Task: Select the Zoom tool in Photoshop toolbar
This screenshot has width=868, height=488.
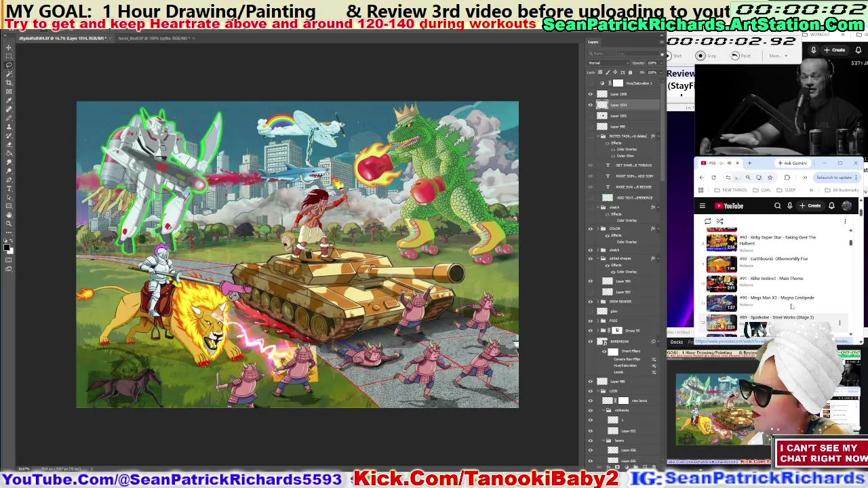Action: pyautogui.click(x=9, y=224)
